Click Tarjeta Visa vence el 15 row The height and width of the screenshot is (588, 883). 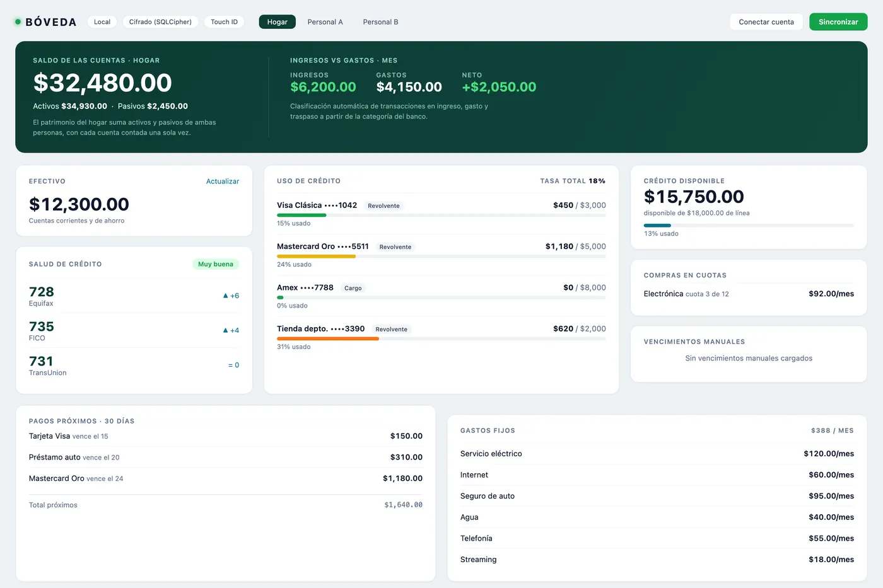tap(226, 436)
